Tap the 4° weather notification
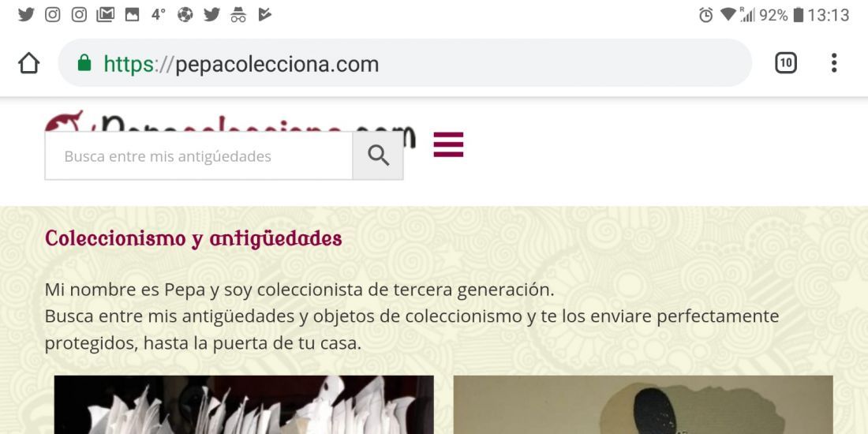This screenshot has height=434, width=868. pyautogui.click(x=159, y=15)
